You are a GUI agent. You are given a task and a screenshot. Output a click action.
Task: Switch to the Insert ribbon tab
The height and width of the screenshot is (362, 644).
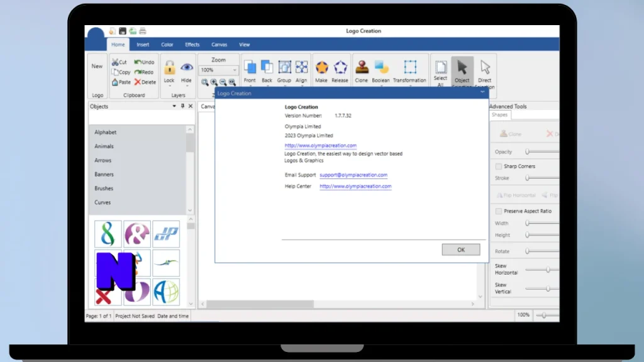coord(143,45)
